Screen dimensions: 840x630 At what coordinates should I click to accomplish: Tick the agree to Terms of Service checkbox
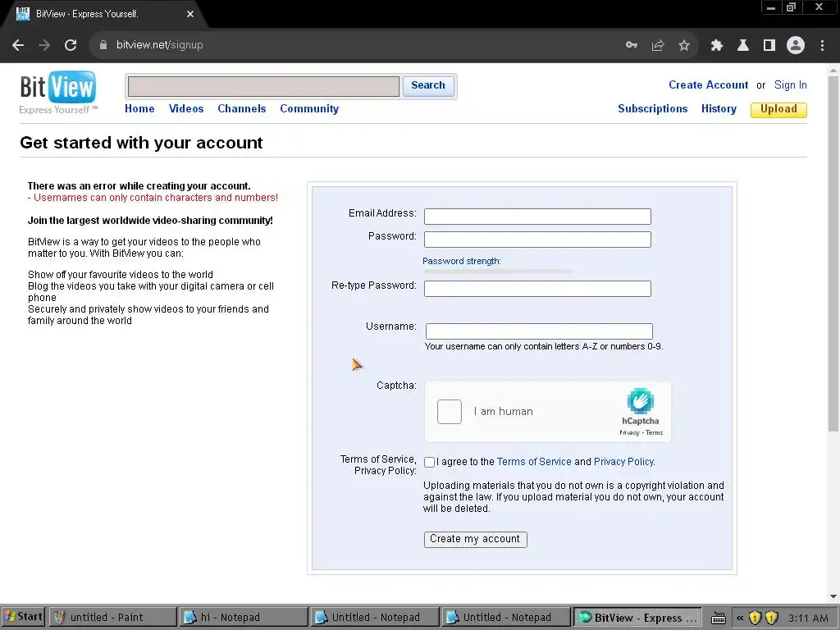click(x=429, y=462)
